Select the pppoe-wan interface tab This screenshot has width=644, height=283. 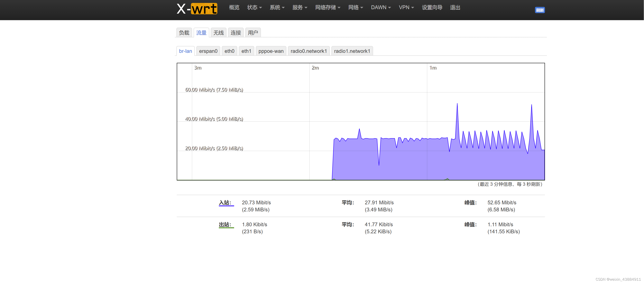(271, 51)
